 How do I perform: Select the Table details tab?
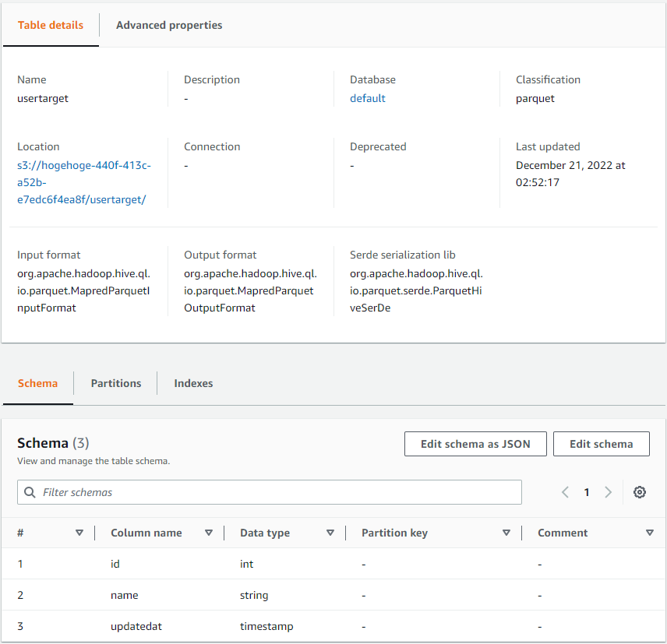50,25
